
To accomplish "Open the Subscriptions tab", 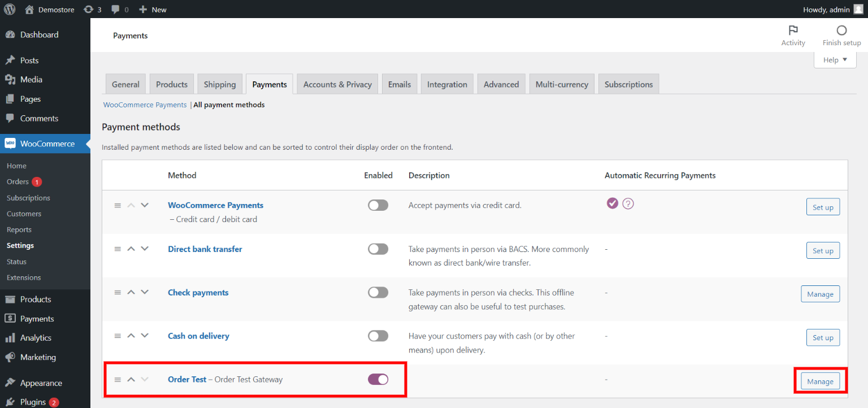I will (628, 84).
